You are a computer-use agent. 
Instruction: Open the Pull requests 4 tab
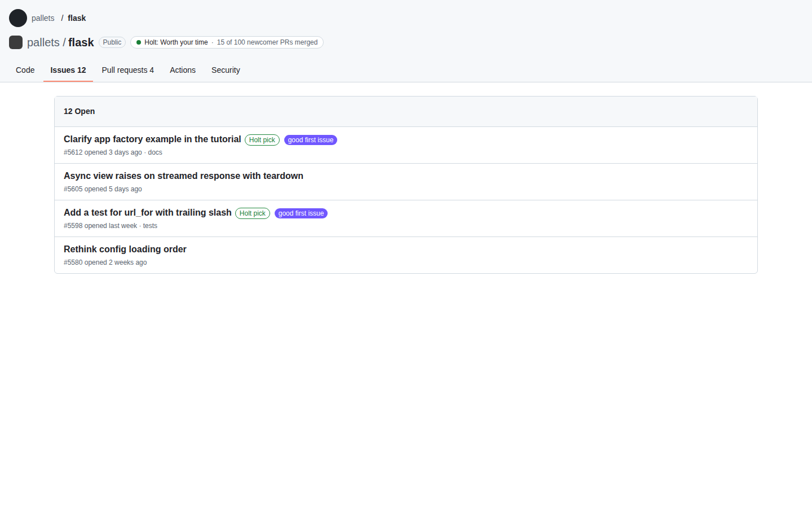click(128, 70)
